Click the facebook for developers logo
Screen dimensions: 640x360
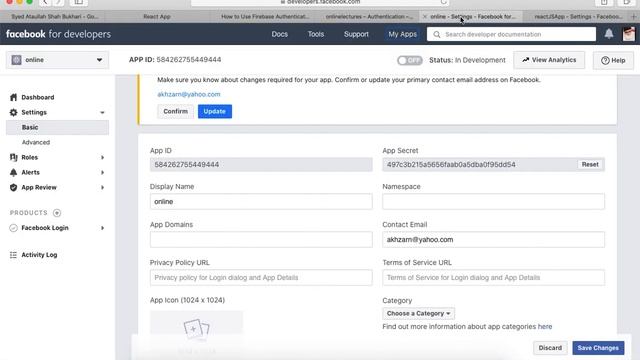coord(58,34)
